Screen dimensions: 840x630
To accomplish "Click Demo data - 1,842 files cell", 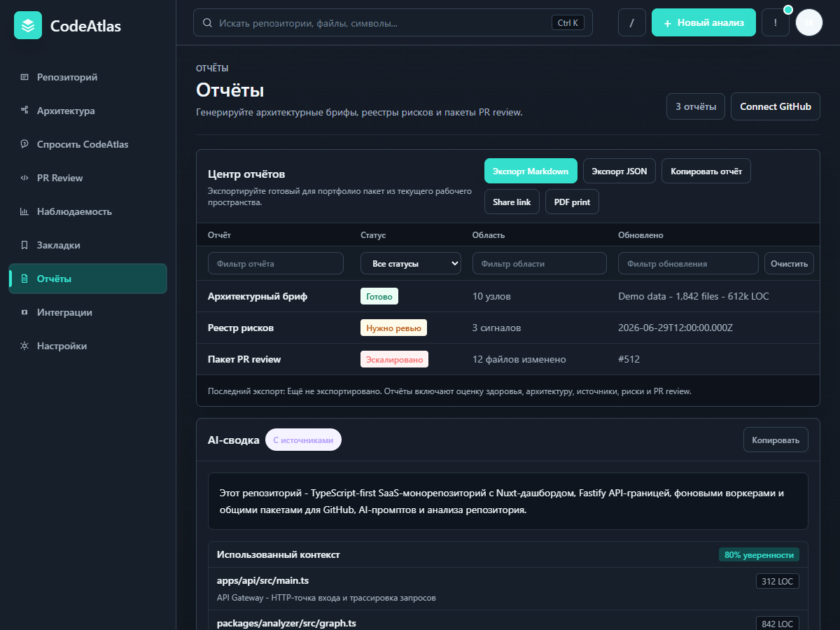I will [x=694, y=296].
